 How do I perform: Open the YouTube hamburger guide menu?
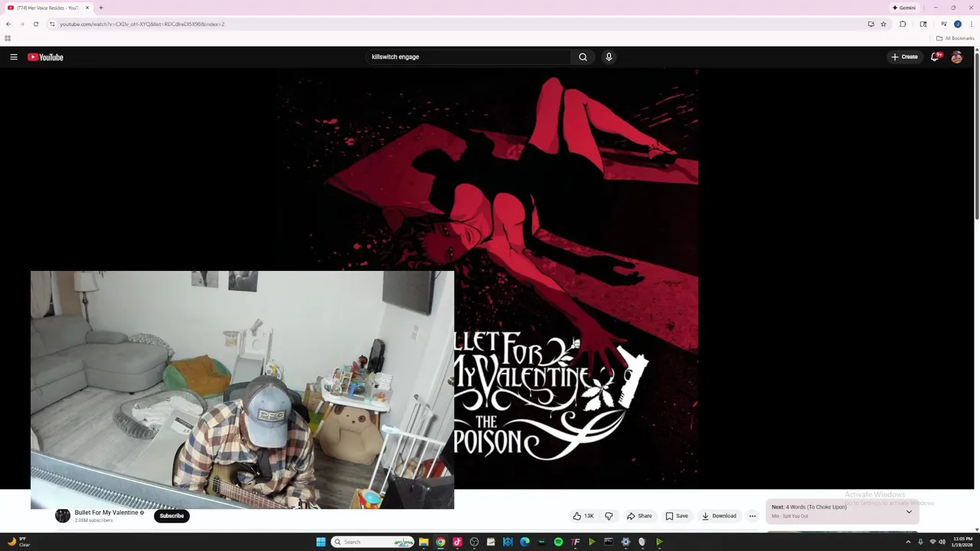14,57
